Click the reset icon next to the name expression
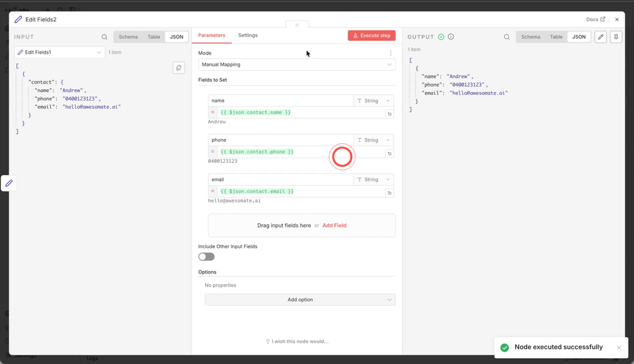Screen dimensions: 634x364 click(389, 114)
